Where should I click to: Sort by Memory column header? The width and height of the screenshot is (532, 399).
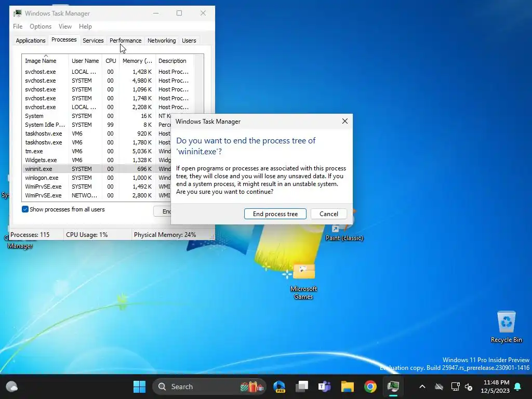tap(137, 61)
